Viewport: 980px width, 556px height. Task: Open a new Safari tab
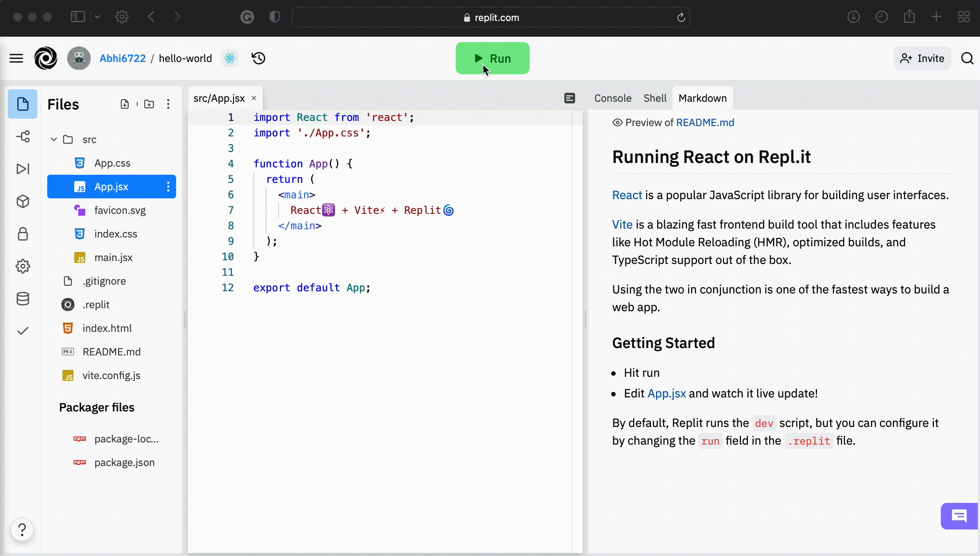click(x=936, y=17)
